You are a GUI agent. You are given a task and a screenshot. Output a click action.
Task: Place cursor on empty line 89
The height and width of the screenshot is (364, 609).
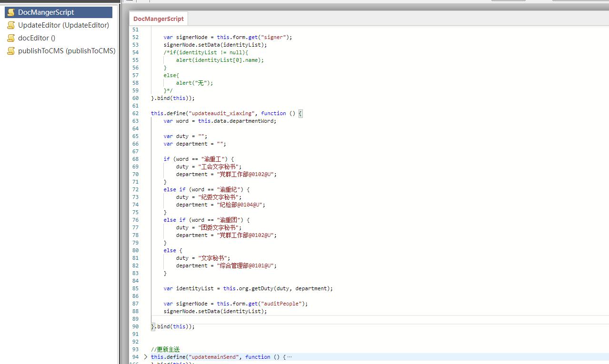click(286, 319)
